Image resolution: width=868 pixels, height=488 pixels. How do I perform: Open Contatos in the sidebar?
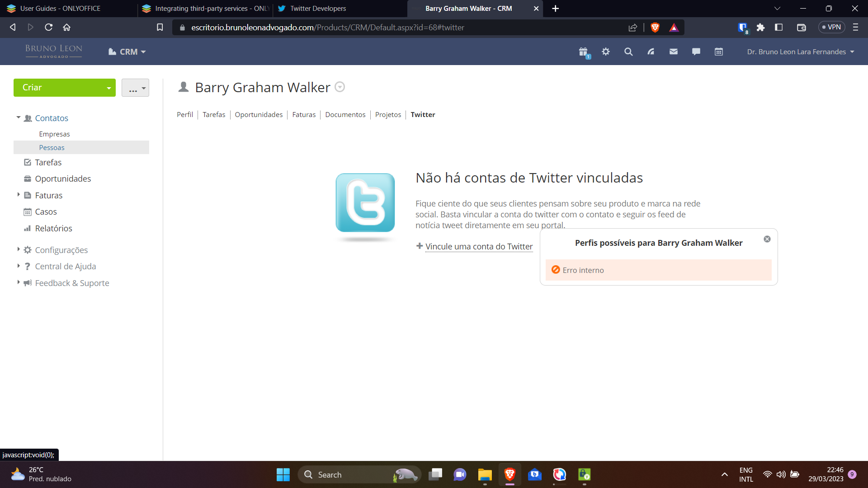(x=52, y=118)
